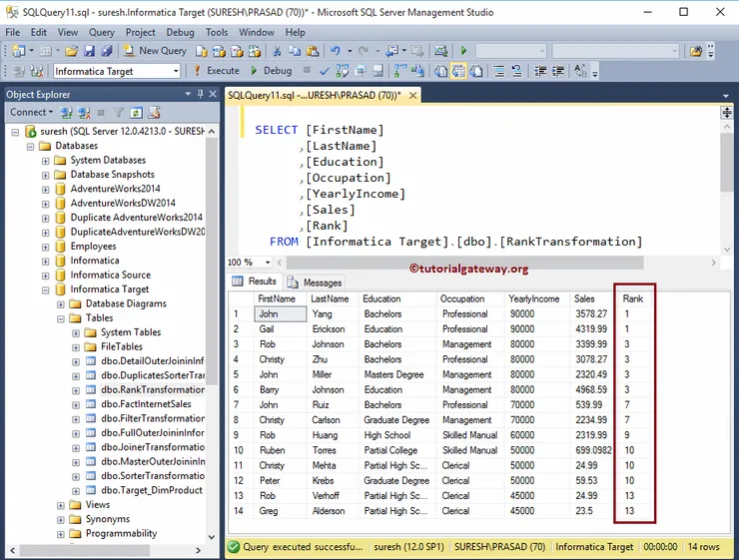Screen dimensions: 739x560
Task: Click the Disconnect icon in Object Explorer
Action: (84, 113)
